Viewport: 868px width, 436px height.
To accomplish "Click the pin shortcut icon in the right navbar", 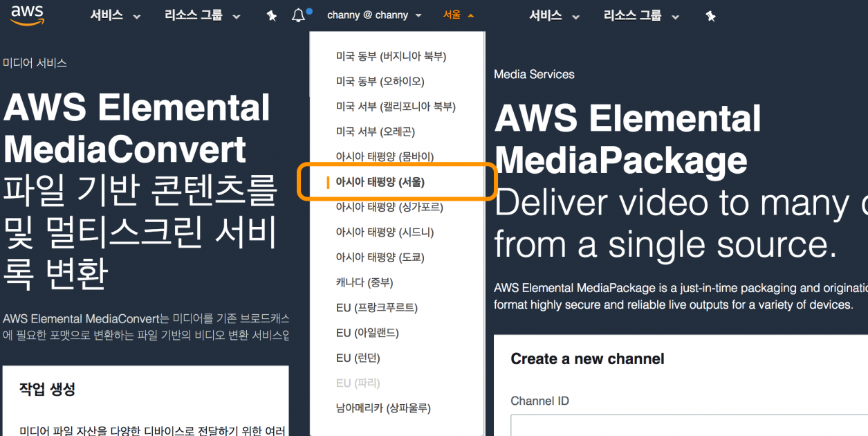I will (712, 15).
